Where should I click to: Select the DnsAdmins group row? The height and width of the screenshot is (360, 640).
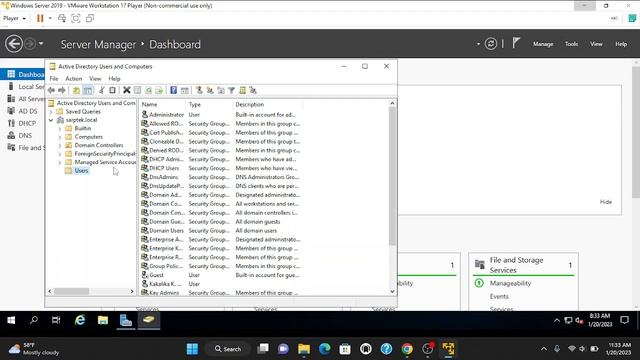click(x=220, y=177)
